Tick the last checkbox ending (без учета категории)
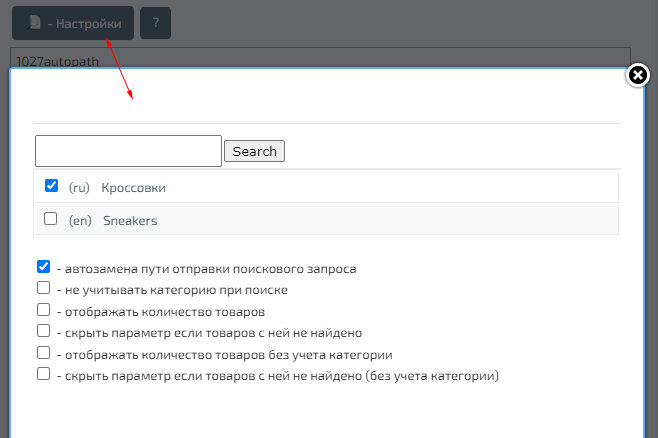Image resolution: width=658 pixels, height=438 pixels. click(x=43, y=374)
